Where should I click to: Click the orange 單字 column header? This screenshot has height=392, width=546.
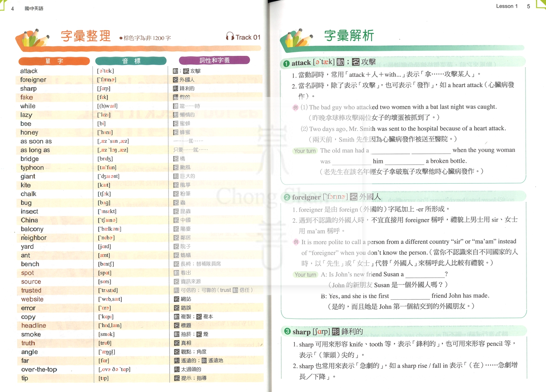(54, 61)
